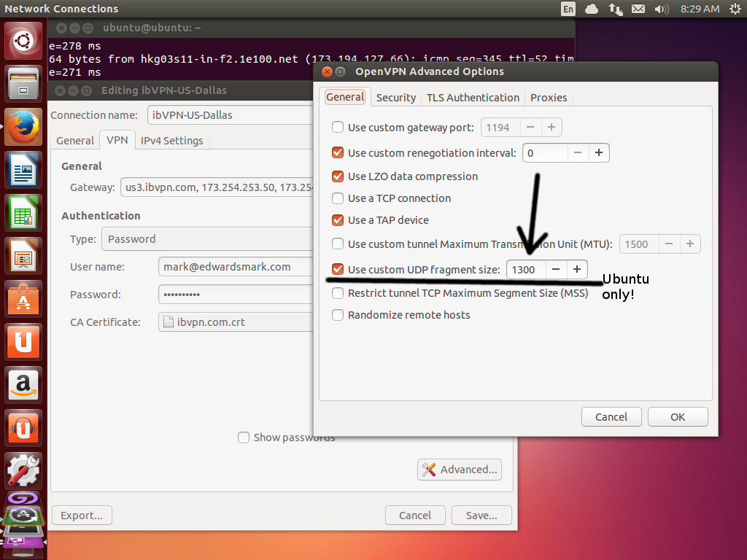Open Ubuntu One Music dock icon

(x=23, y=427)
